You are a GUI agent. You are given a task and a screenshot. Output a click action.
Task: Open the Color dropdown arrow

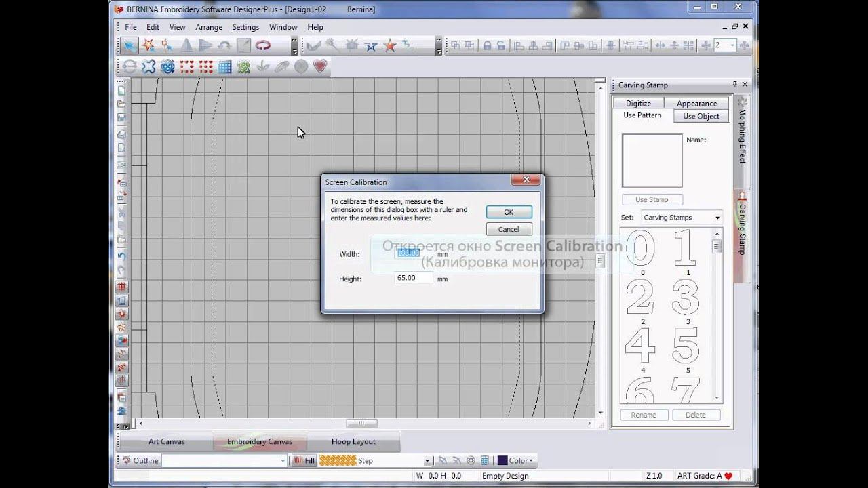(x=531, y=461)
